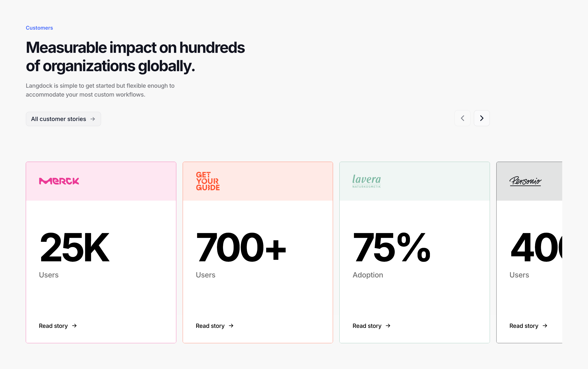Viewport: 588px width, 369px height.
Task: Open the Customers section label
Action: click(39, 28)
